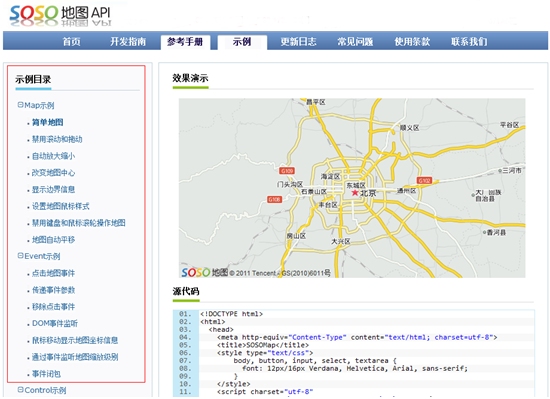This screenshot has width=550, height=399.
Task: Click the 昌平区 label on map
Action: tap(316, 102)
